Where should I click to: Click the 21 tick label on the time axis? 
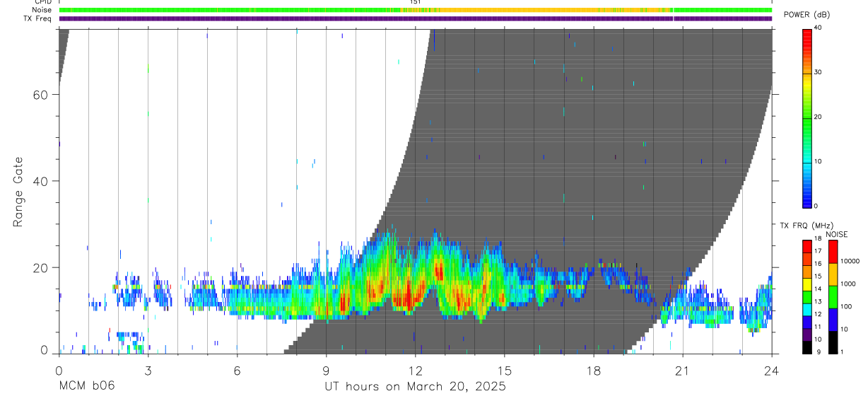pos(682,371)
